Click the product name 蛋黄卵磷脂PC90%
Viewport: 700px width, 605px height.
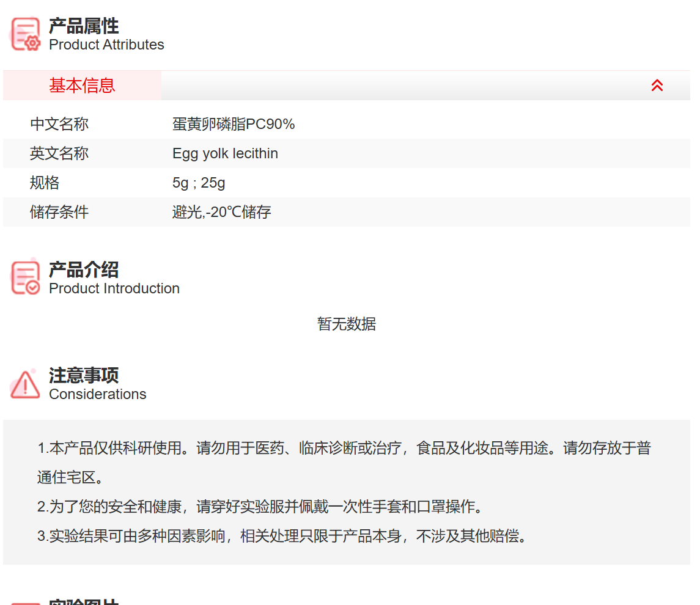pyautogui.click(x=234, y=124)
